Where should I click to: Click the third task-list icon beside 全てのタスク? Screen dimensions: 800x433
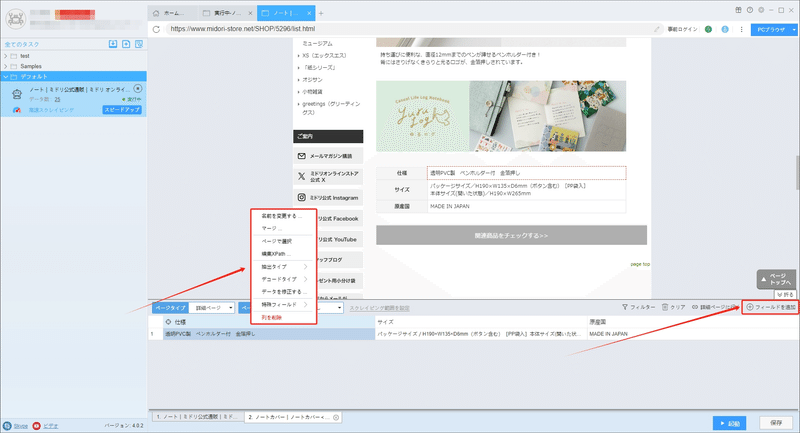tap(139, 44)
